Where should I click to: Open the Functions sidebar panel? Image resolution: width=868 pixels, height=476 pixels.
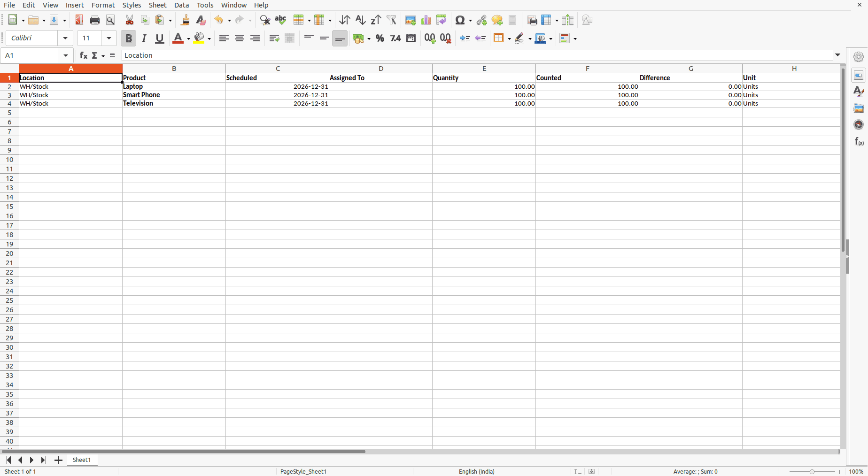coord(858,141)
